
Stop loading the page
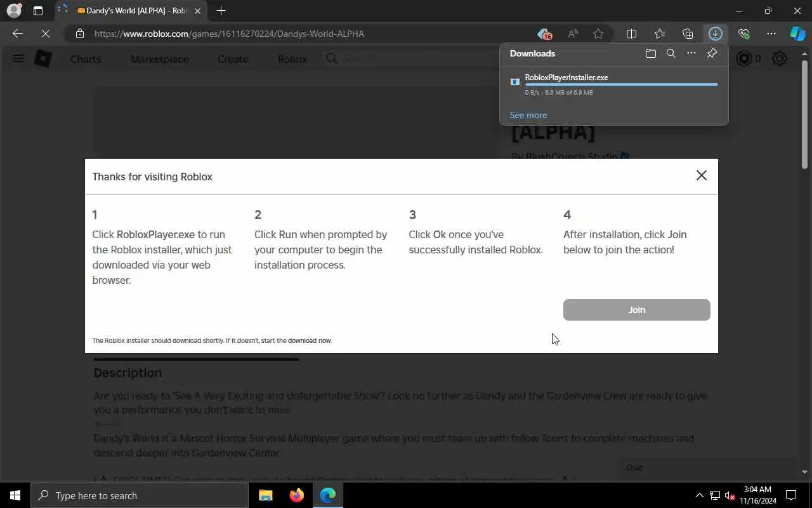[x=46, y=34]
